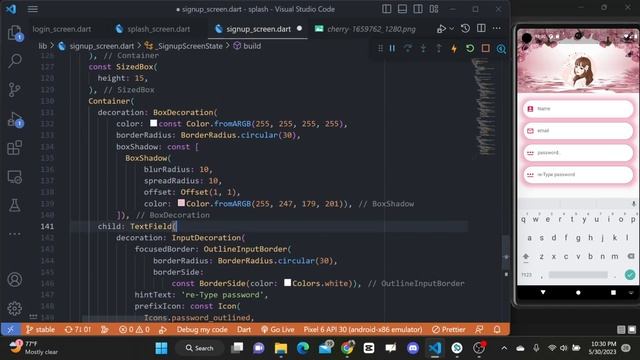Click the Prettier status item

tap(448, 329)
